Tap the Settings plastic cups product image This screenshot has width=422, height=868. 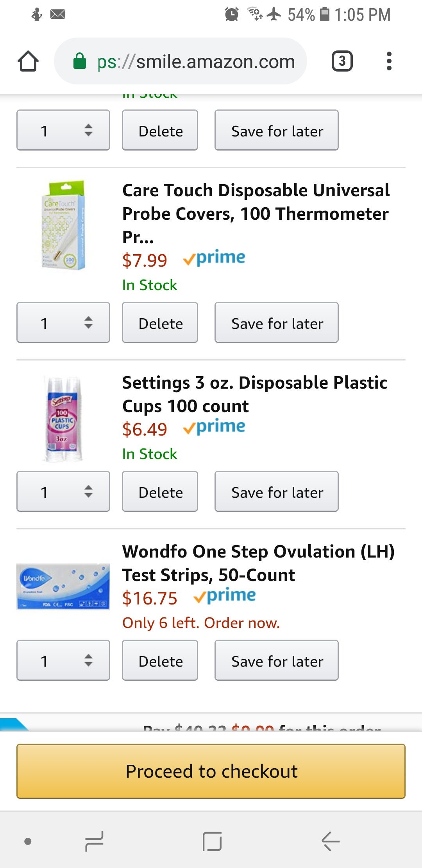[x=63, y=419]
